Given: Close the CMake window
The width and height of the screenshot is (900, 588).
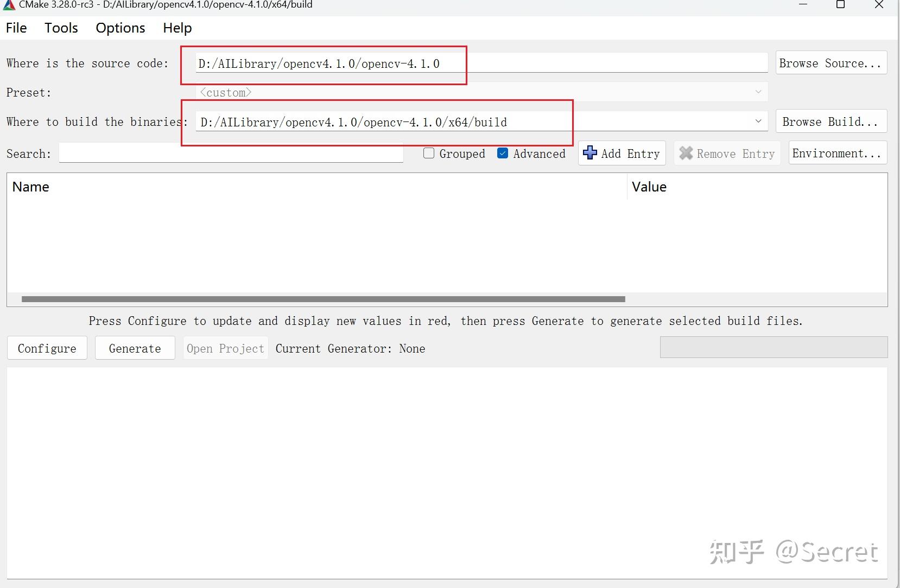Looking at the screenshot, I should click(x=879, y=5).
